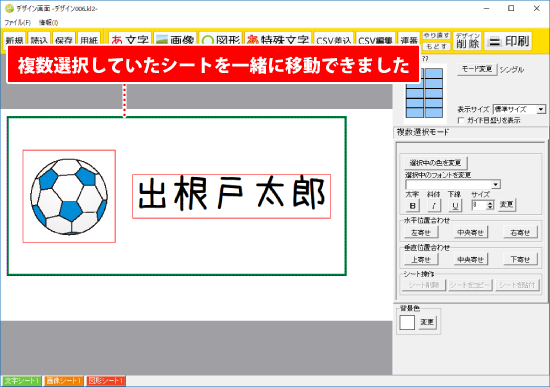Open the ファイル menu
The width and height of the screenshot is (550, 387).
[x=18, y=22]
